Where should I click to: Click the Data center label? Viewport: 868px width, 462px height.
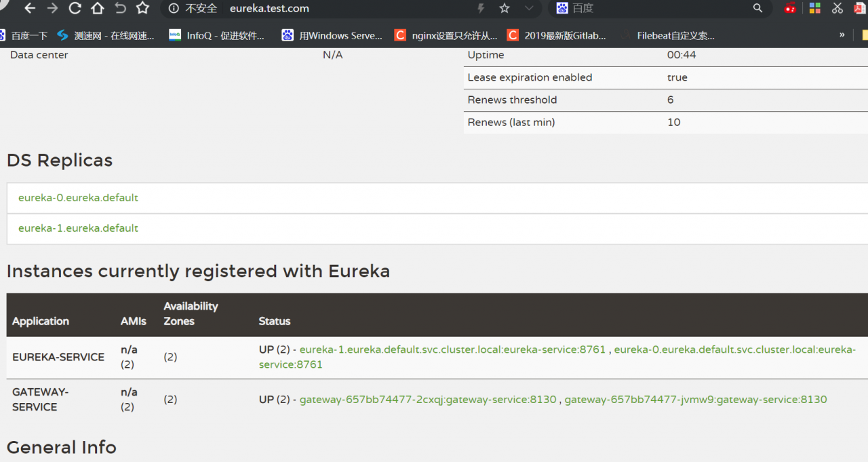[39, 55]
